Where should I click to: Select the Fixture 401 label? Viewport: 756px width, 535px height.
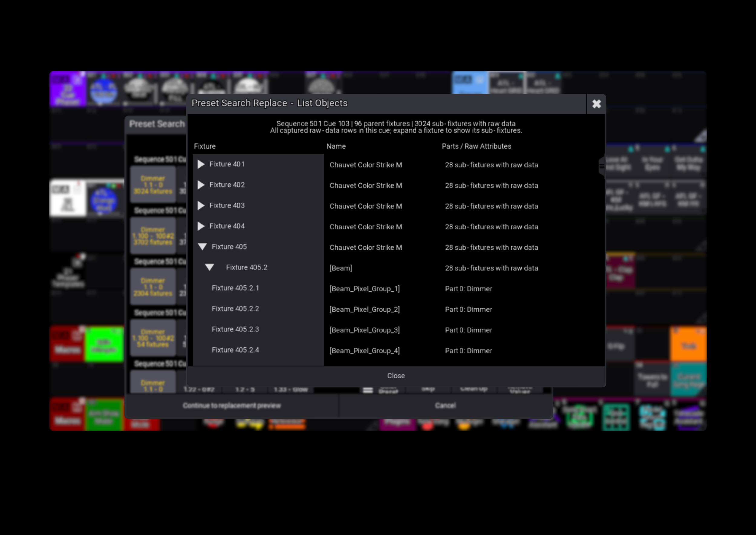pos(227,164)
